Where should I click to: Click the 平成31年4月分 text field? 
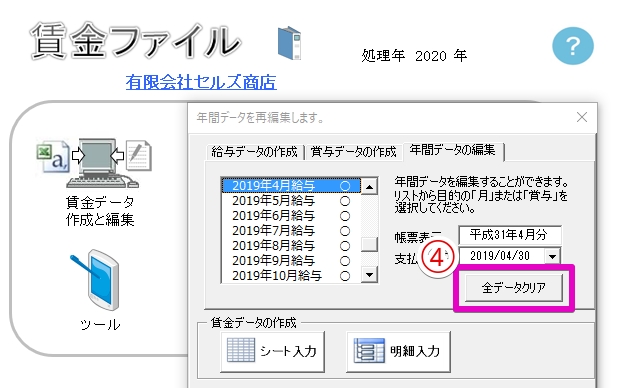pos(510,235)
